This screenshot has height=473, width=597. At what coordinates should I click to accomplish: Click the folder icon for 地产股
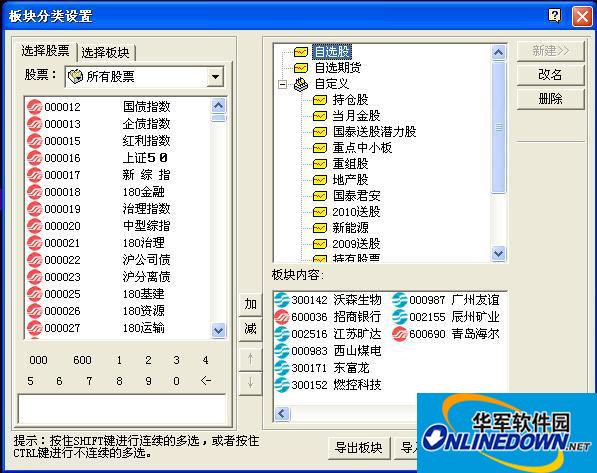coord(320,180)
